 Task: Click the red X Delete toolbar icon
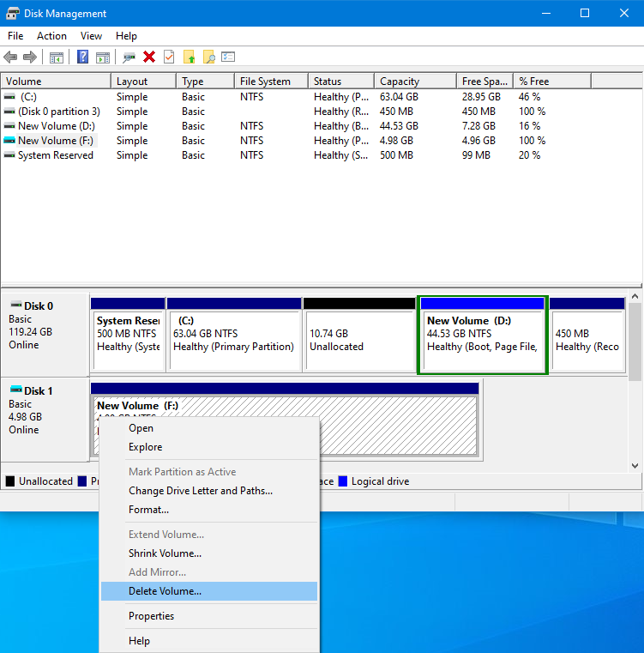[x=149, y=57]
